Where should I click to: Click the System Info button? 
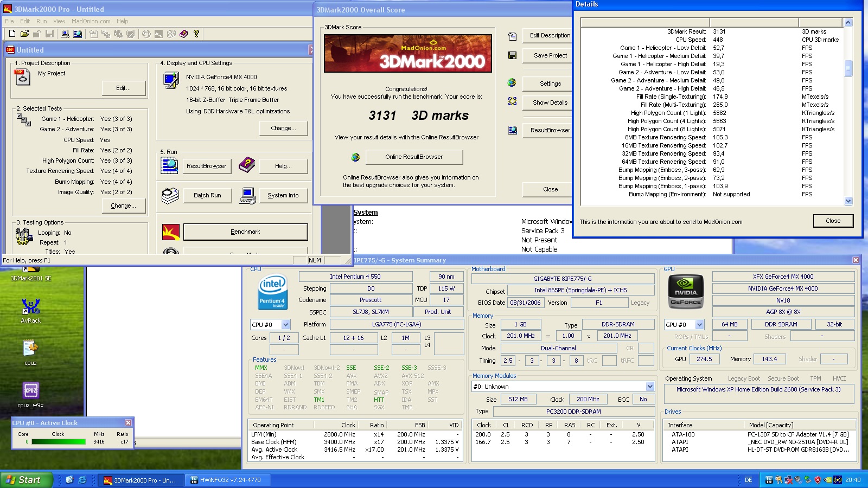(x=283, y=195)
